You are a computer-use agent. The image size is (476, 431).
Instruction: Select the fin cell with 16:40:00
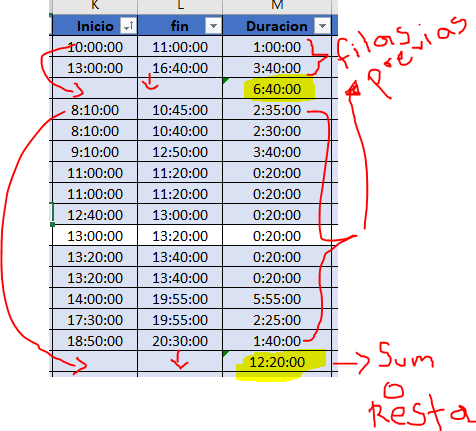point(180,68)
